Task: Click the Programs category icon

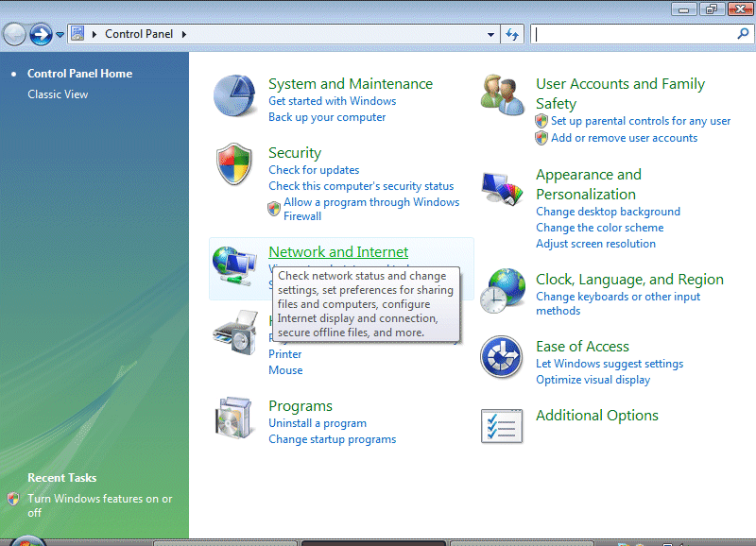Action: 234,420
